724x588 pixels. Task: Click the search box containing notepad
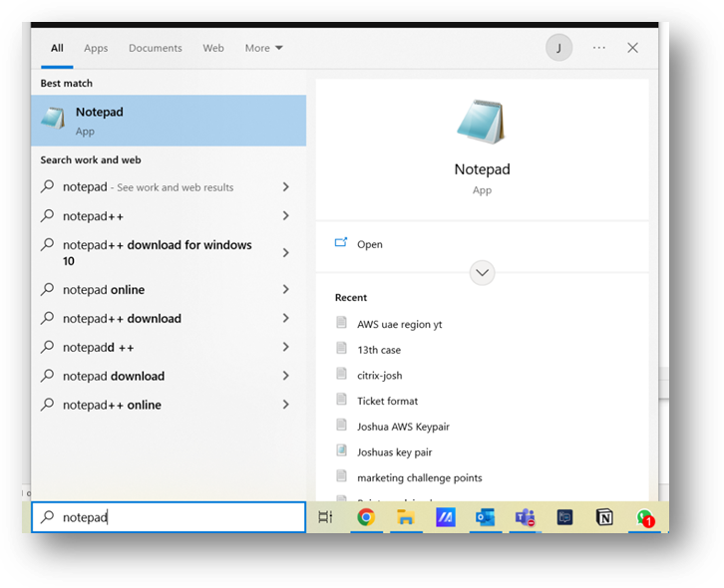(x=169, y=517)
